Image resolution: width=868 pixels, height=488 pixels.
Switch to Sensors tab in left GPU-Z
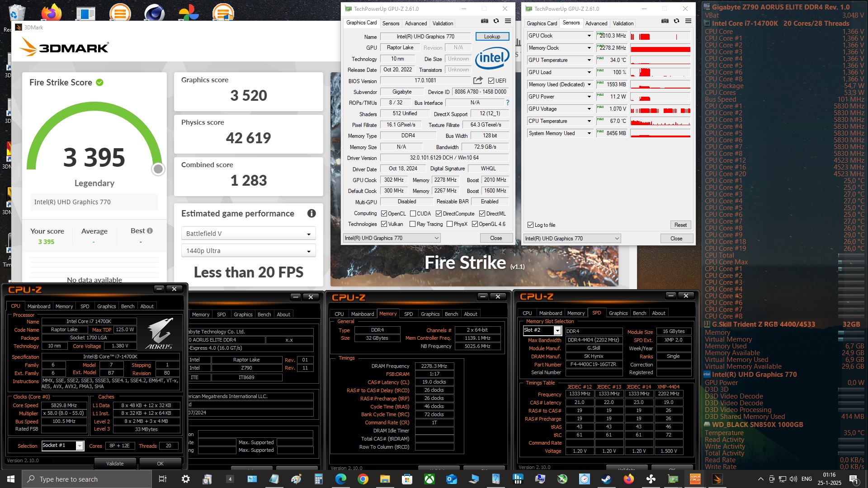[391, 23]
